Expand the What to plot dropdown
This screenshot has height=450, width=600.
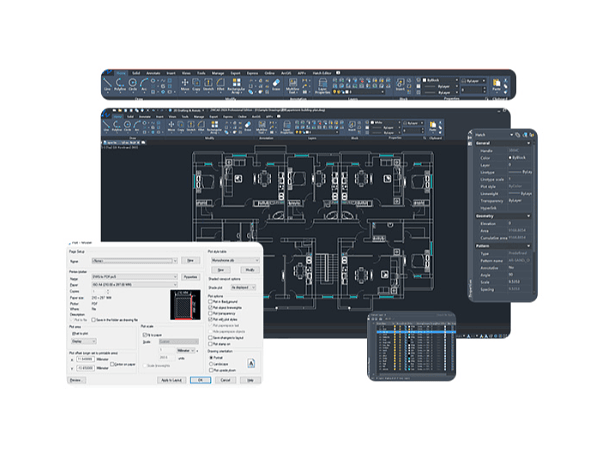point(86,341)
